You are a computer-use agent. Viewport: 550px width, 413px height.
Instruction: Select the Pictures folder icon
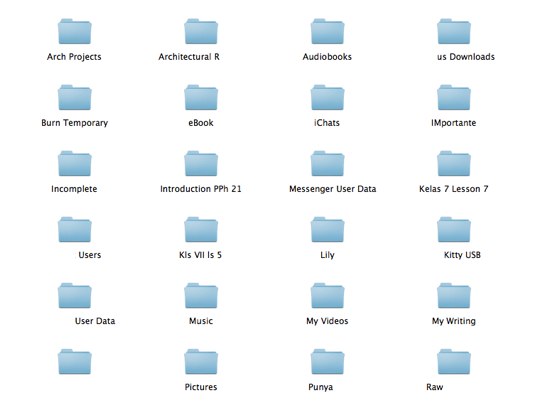tap(201, 362)
